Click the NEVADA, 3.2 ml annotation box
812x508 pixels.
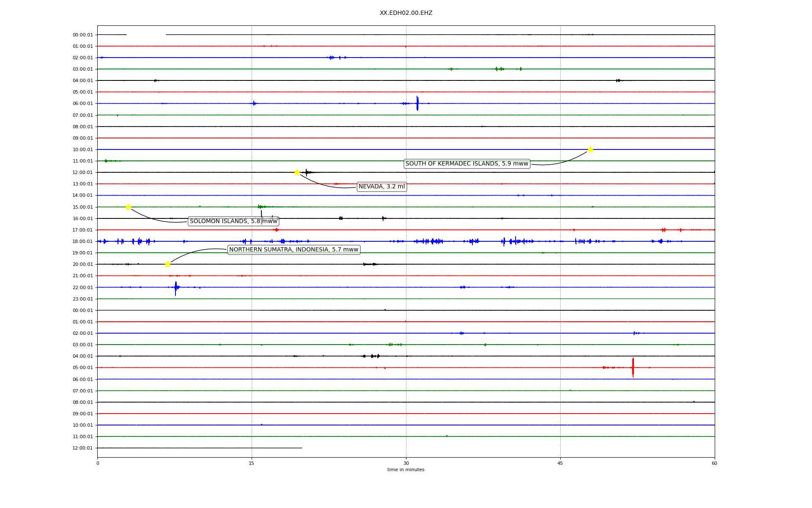click(x=381, y=187)
